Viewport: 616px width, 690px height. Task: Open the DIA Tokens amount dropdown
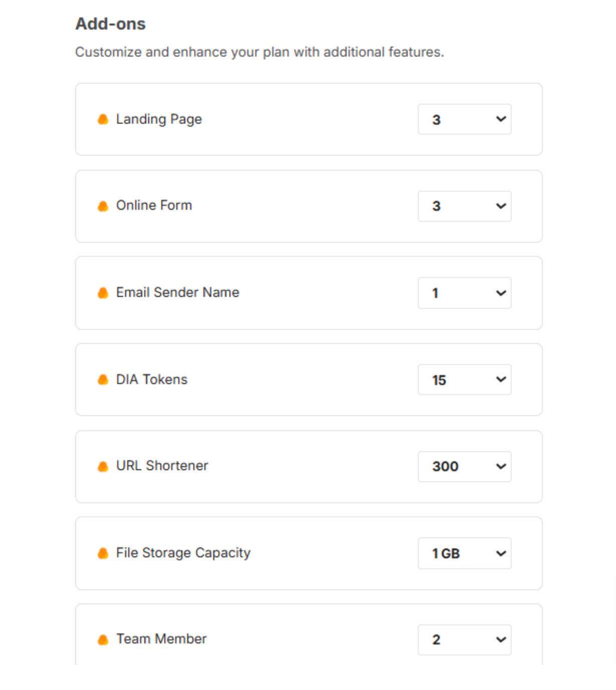tap(464, 380)
